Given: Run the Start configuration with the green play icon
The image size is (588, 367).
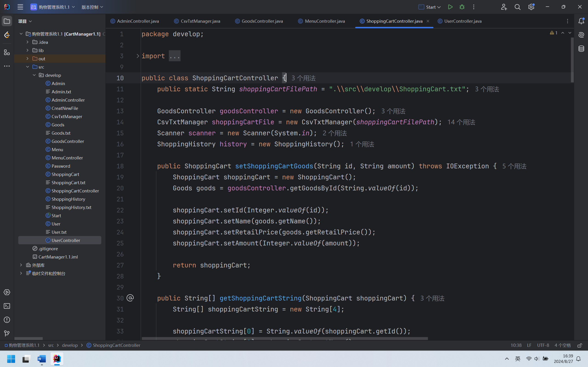Looking at the screenshot, I should tap(450, 7).
